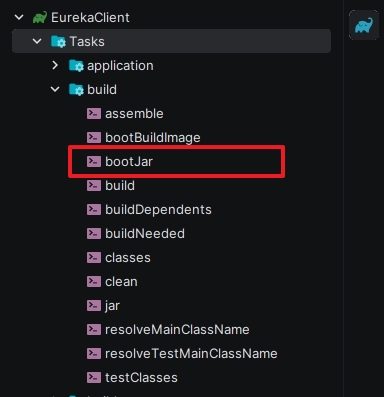Screen dimensions: 384x397
Task: Click the assemble task terminal icon
Action: point(94,114)
